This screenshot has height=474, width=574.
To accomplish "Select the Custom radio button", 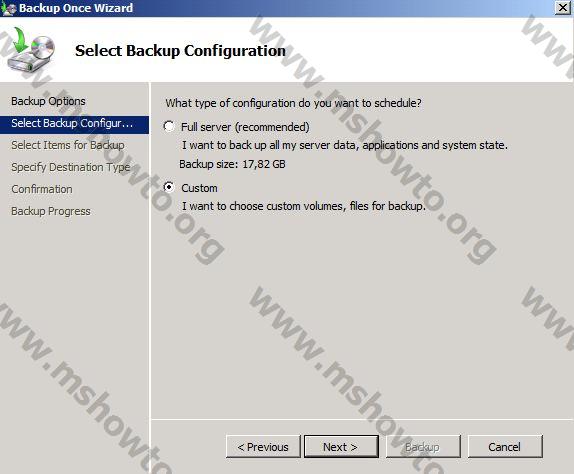I will [169, 187].
